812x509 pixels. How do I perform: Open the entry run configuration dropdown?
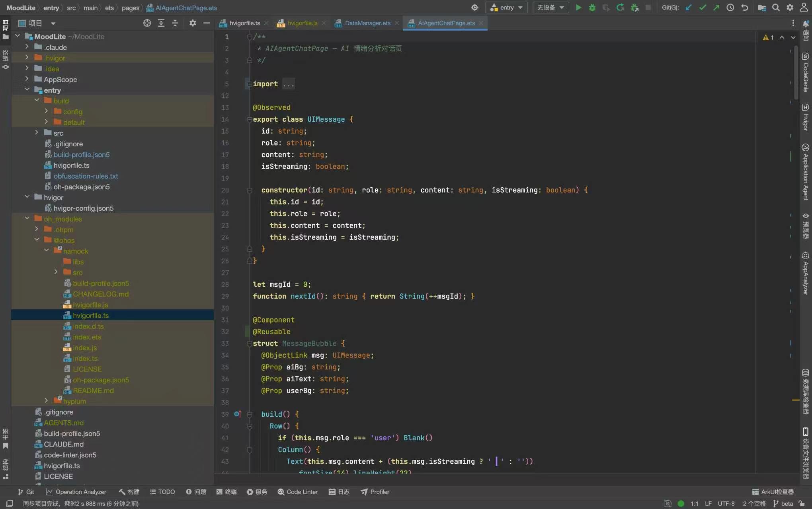506,8
